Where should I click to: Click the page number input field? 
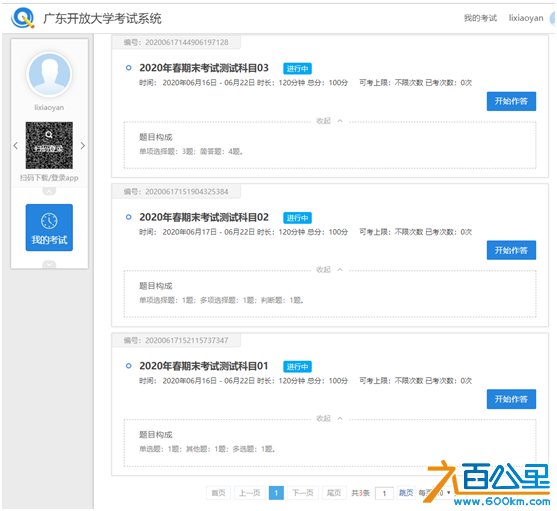point(384,493)
